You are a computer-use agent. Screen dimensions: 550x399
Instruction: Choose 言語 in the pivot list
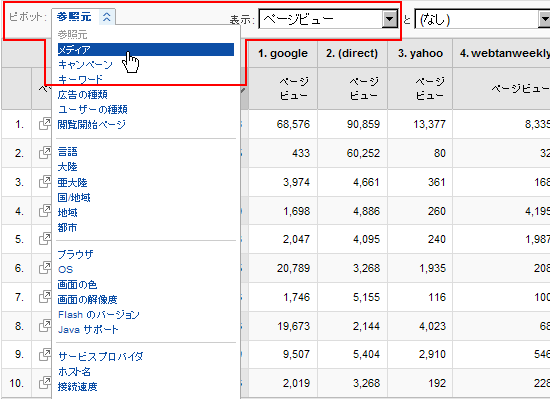coord(67,152)
